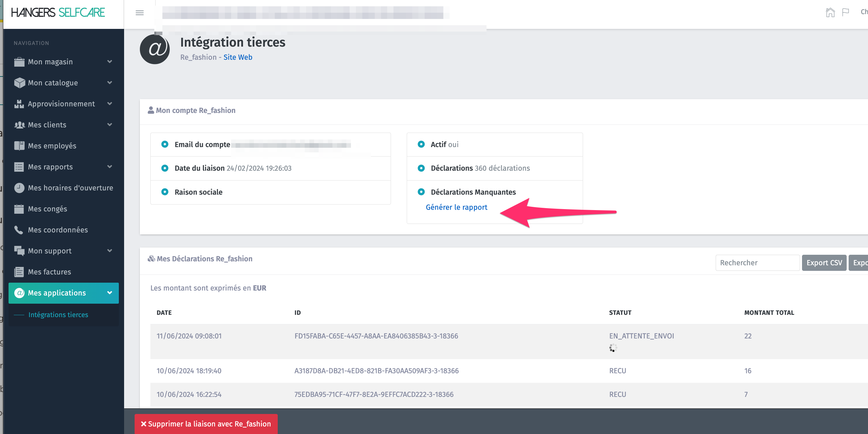Click the partially visible Expo button
This screenshot has width=868, height=434.
coord(858,263)
